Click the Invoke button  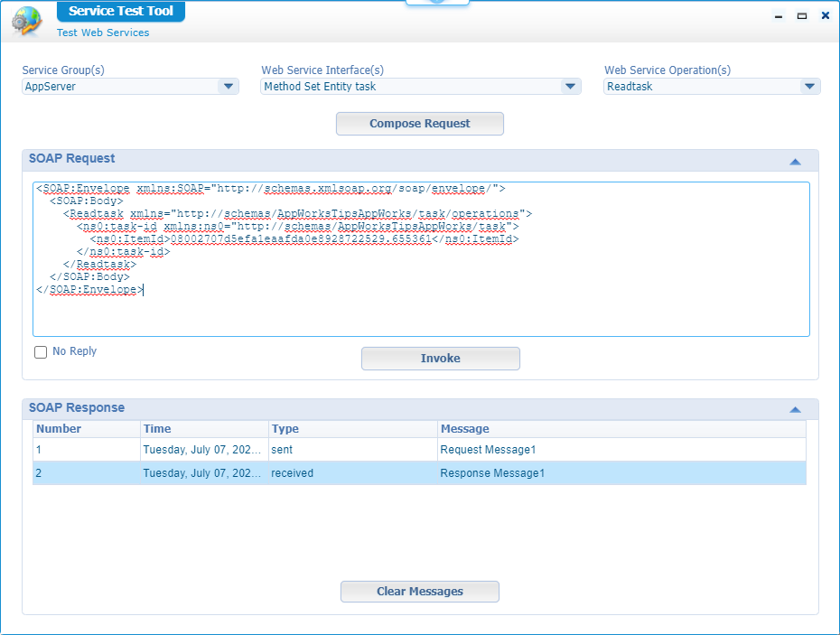440,359
